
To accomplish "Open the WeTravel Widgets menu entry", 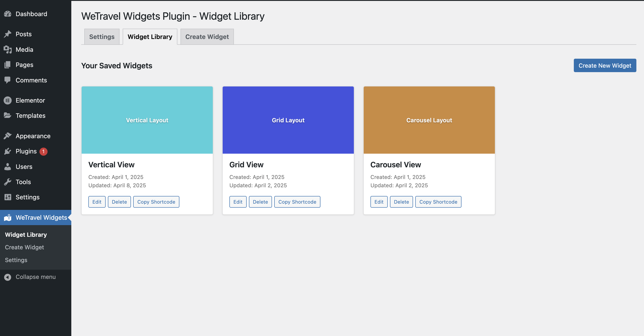I will click(x=35, y=218).
